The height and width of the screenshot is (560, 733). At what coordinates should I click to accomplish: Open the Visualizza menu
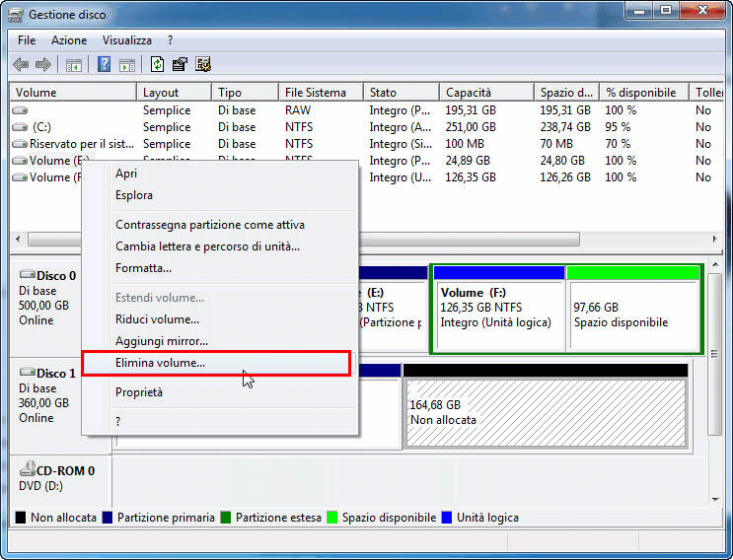(127, 40)
